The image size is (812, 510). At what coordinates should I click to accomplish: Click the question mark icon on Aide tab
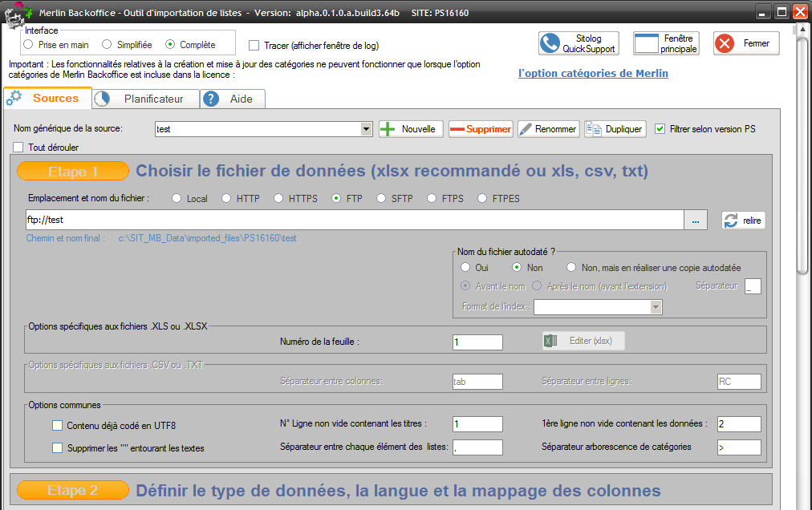pos(211,99)
